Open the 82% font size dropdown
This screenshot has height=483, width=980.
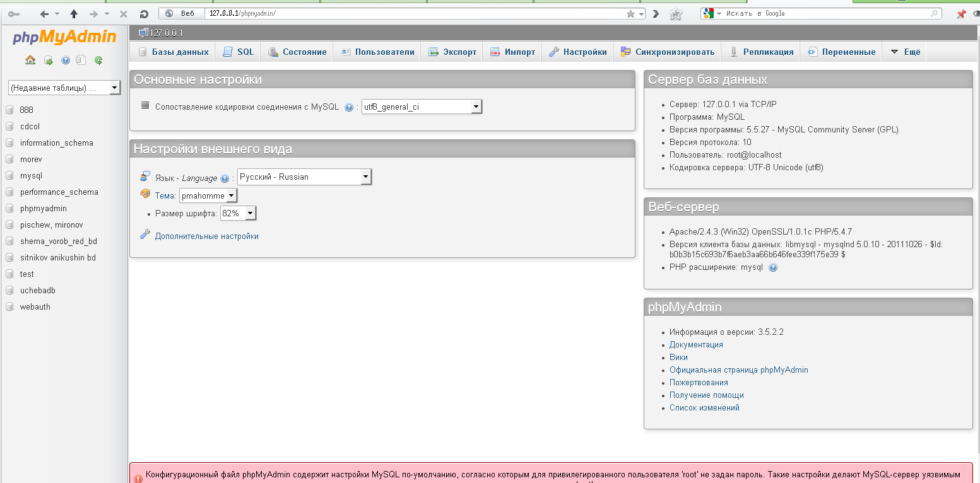pos(238,213)
